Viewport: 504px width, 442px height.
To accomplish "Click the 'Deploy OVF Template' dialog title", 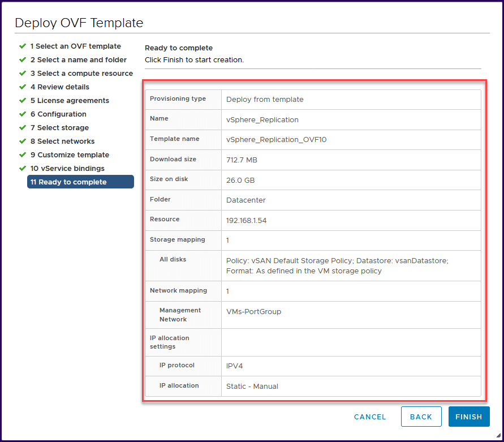I will click(79, 23).
